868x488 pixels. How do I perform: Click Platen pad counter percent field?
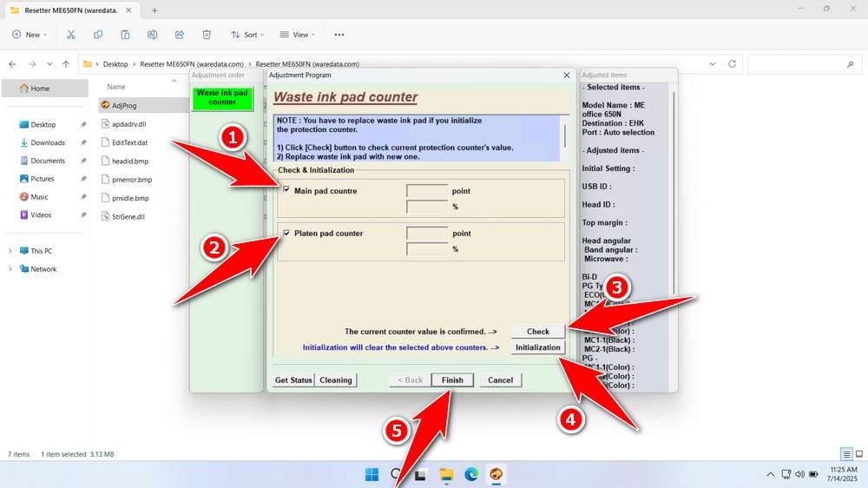coord(427,249)
